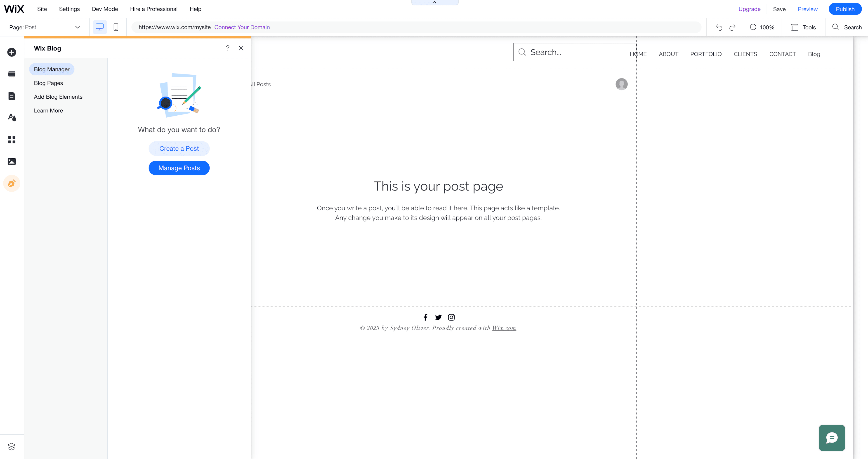Screen dimensions: 868x459
Task: Open the App Market icon
Action: (12, 140)
